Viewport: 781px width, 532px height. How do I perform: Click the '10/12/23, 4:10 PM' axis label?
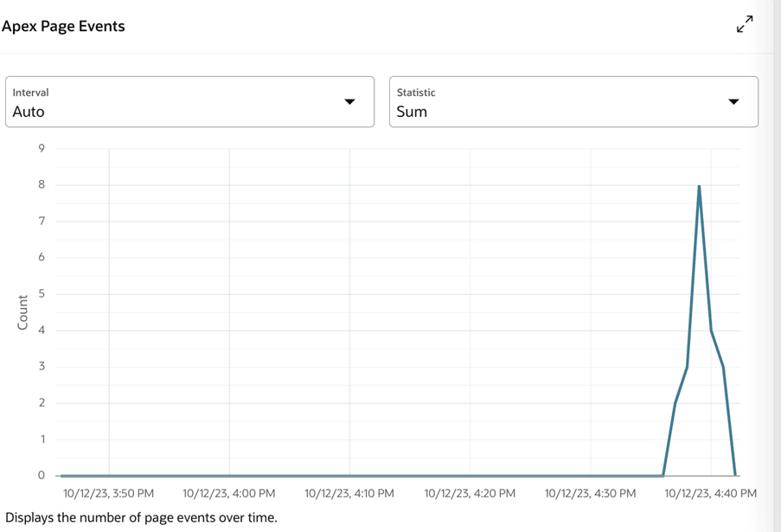coord(349,493)
